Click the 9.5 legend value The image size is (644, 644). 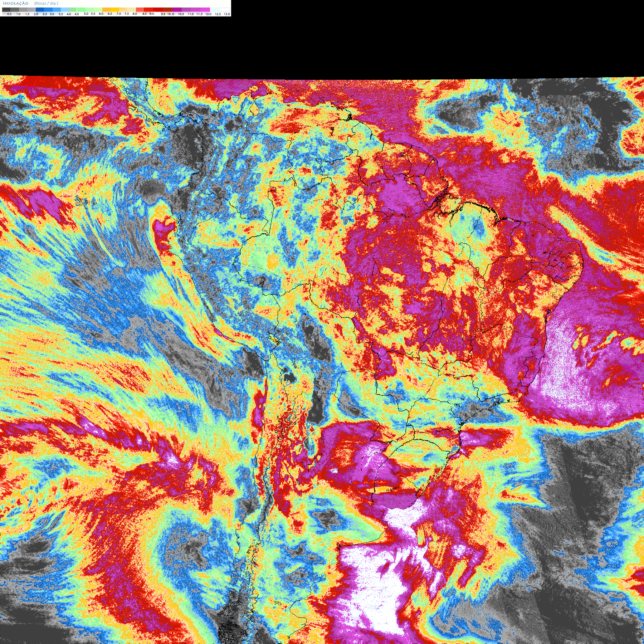tap(163, 14)
